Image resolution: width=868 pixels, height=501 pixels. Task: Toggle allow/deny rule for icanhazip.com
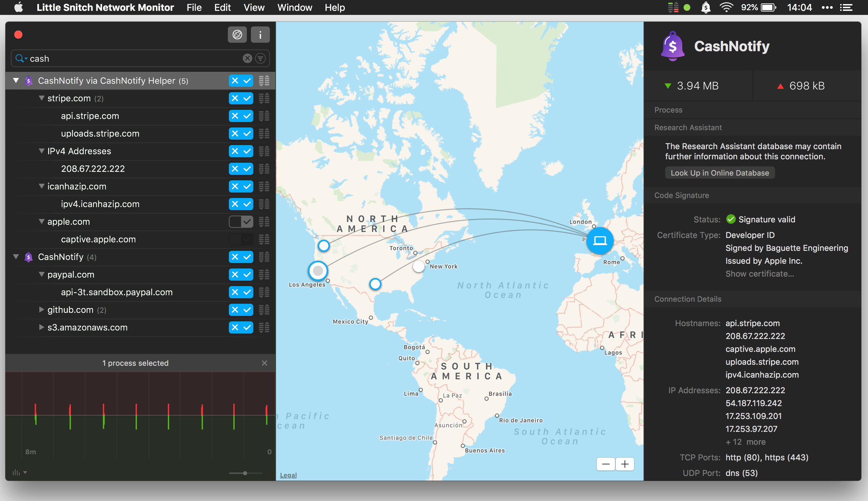[x=241, y=186]
